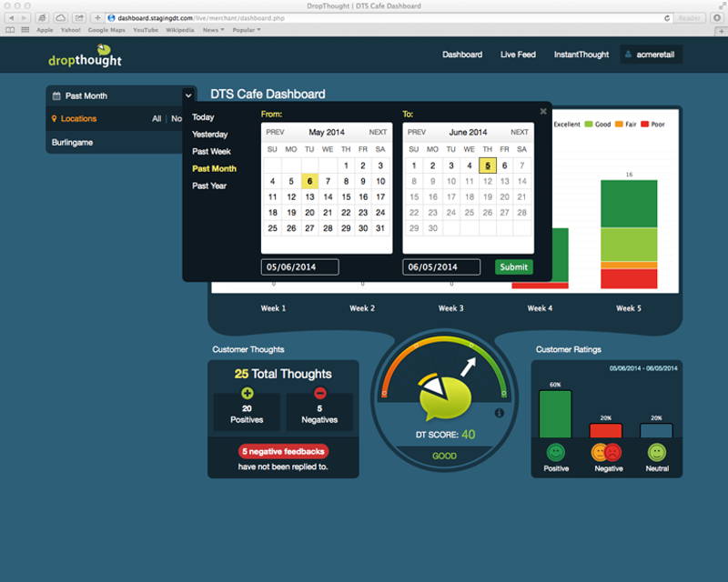Open the Popular bookmarks dropdown
Screen dimensions: 728x582
[246, 30]
